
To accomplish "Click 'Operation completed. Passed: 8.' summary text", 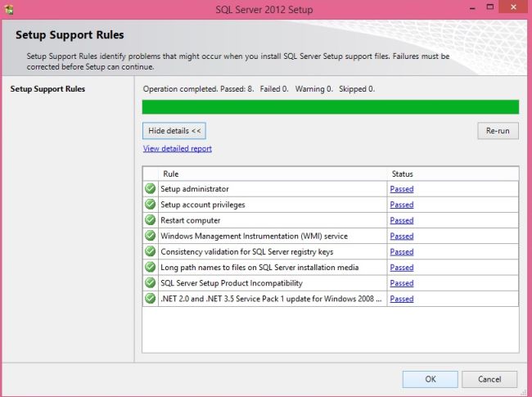I will click(198, 89).
